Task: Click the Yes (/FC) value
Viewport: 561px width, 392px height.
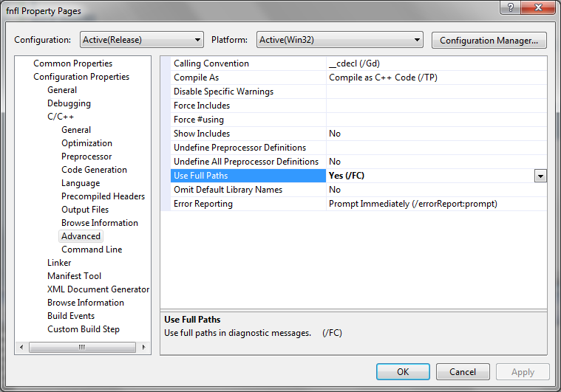Action: point(347,176)
